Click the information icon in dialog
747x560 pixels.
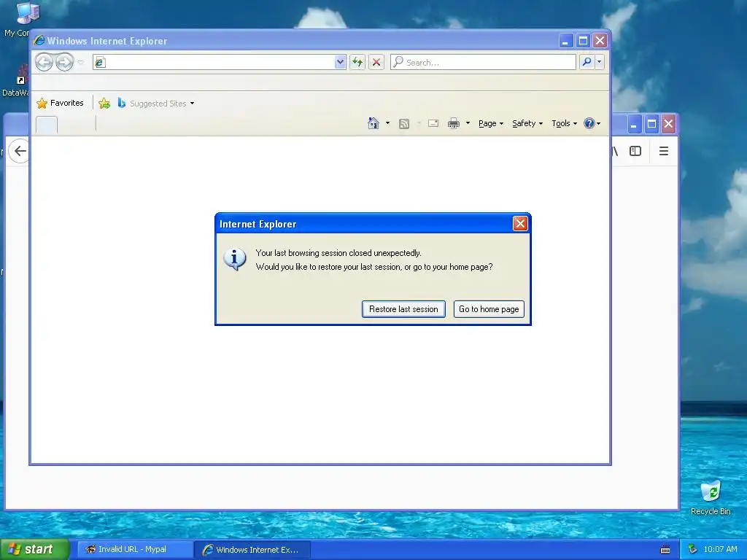point(235,260)
